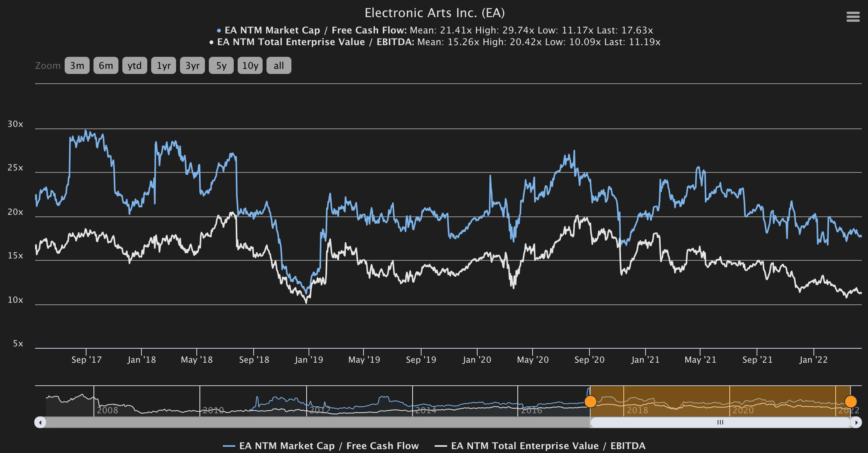Open the chart hamburger context menu

853,17
